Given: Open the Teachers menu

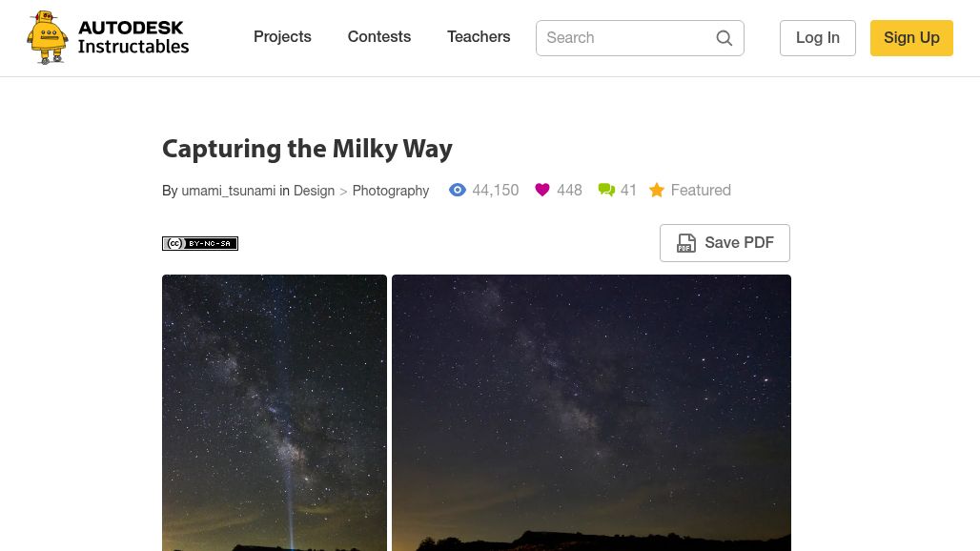Looking at the screenshot, I should pyautogui.click(x=479, y=37).
